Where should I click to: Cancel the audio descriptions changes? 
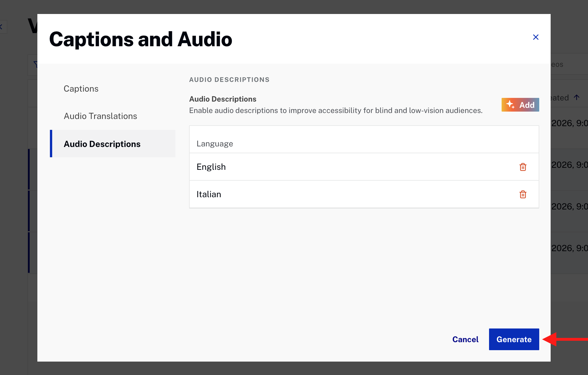click(465, 339)
